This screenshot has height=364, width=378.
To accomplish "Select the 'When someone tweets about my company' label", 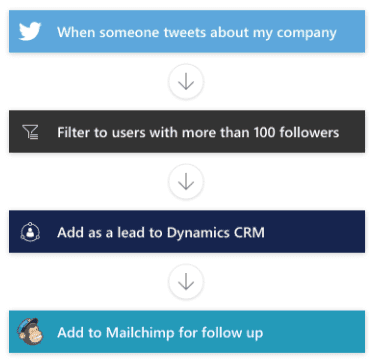I will (197, 33).
